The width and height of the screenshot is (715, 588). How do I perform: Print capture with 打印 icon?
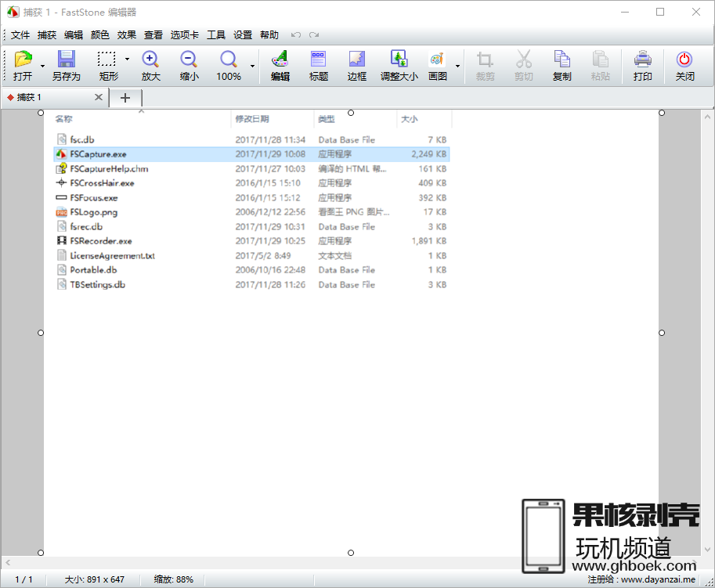coord(642,66)
